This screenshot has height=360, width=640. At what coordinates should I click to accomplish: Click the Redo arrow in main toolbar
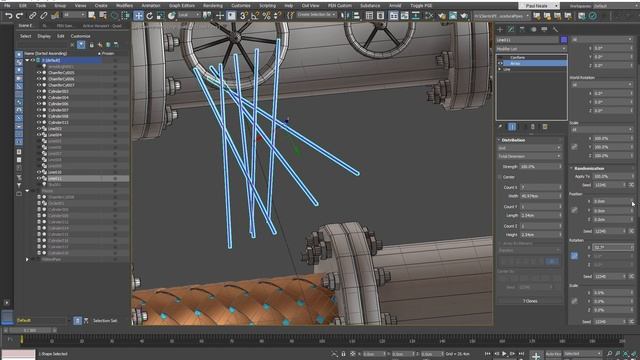pos(19,16)
